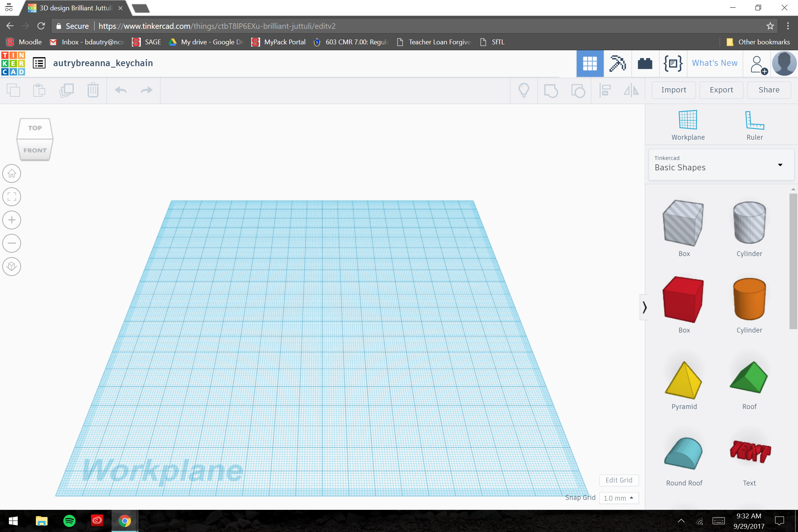
Task: Open the Align tool icon
Action: point(605,90)
